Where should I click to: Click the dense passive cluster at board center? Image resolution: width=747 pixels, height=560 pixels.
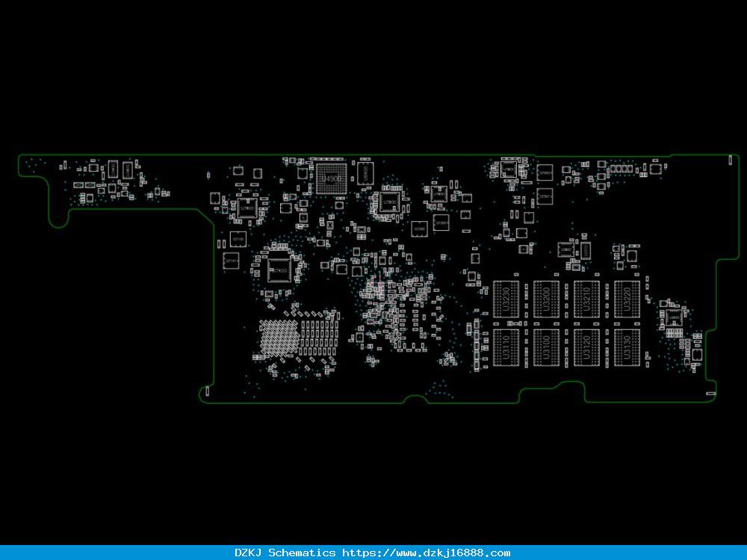(395, 310)
